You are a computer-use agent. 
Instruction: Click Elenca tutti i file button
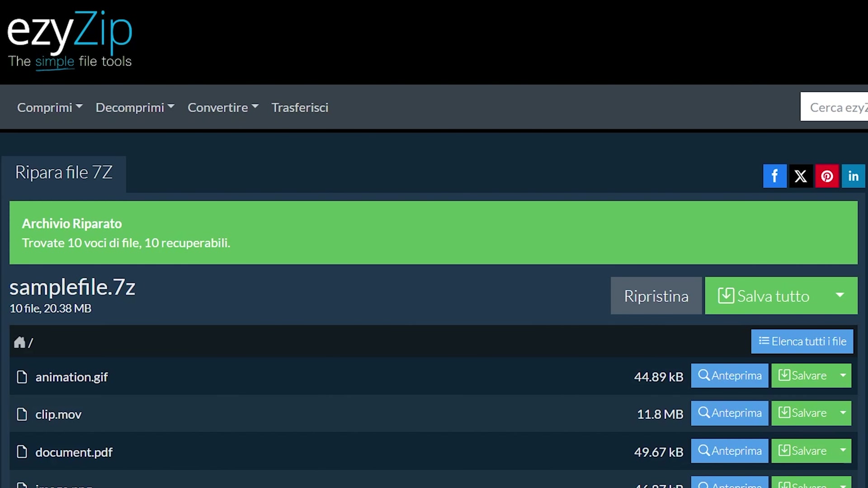[x=802, y=341]
